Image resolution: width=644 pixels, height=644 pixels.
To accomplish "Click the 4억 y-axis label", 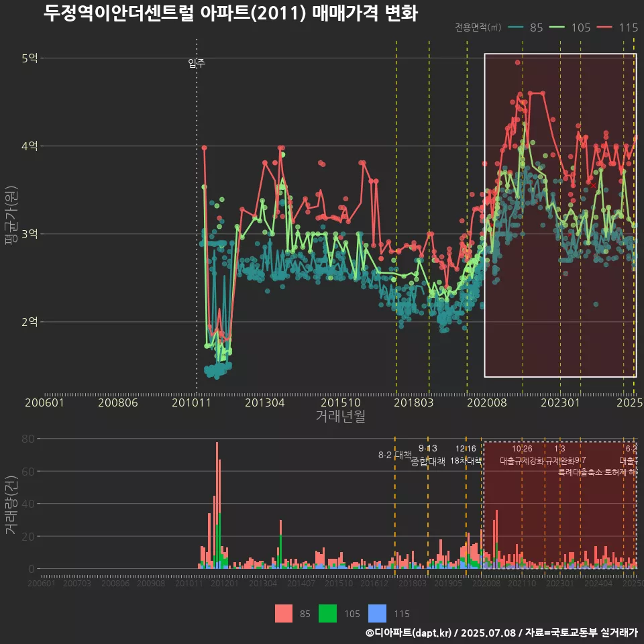I will click(x=30, y=146).
